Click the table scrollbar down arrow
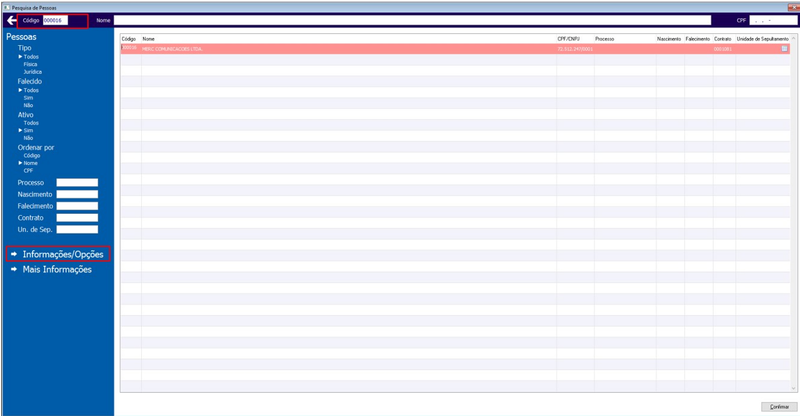This screenshot has width=800, height=416. point(793,388)
